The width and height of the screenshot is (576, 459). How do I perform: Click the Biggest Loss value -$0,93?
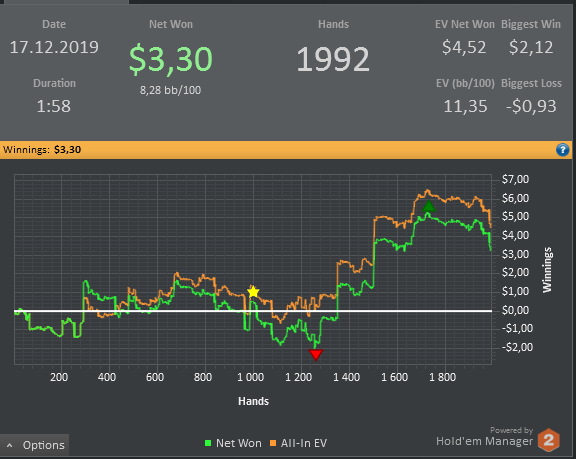tap(531, 106)
